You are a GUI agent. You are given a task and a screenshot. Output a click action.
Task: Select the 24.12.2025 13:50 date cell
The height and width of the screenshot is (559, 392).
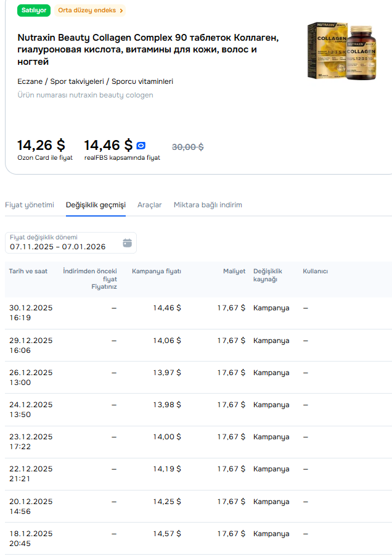pos(31,410)
